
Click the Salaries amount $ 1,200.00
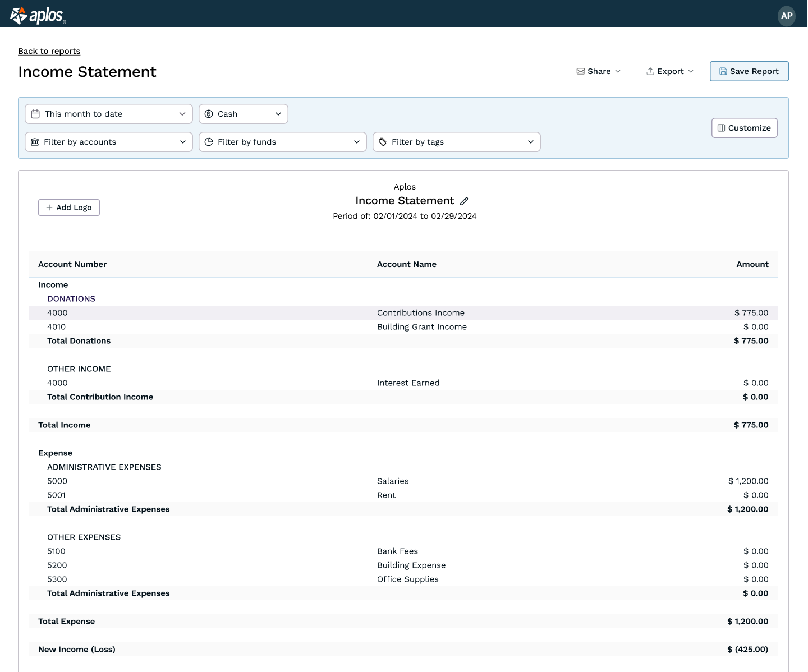click(749, 481)
